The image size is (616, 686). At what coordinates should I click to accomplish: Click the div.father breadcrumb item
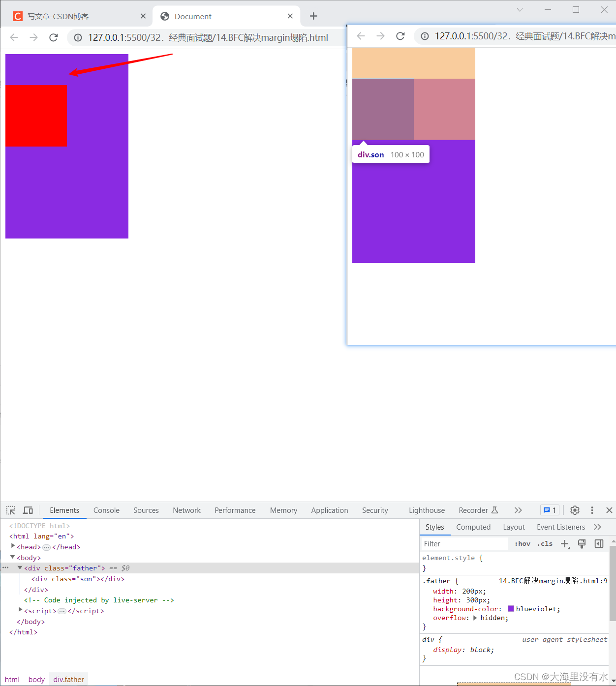point(68,680)
